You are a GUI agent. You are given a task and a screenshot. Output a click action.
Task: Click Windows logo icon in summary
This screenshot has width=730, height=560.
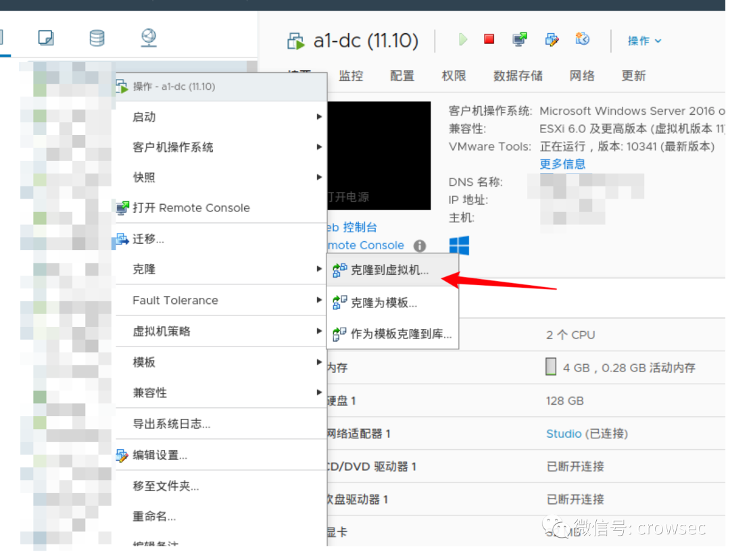[459, 246]
